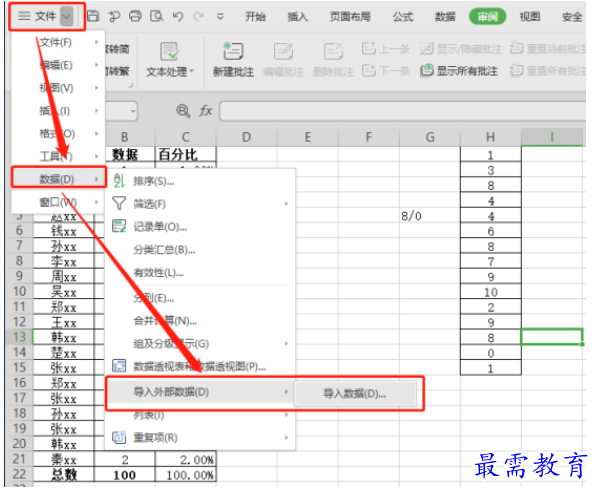The width and height of the screenshot is (596, 497).
Task: Go to previous comment 上一条
Action: [386, 49]
